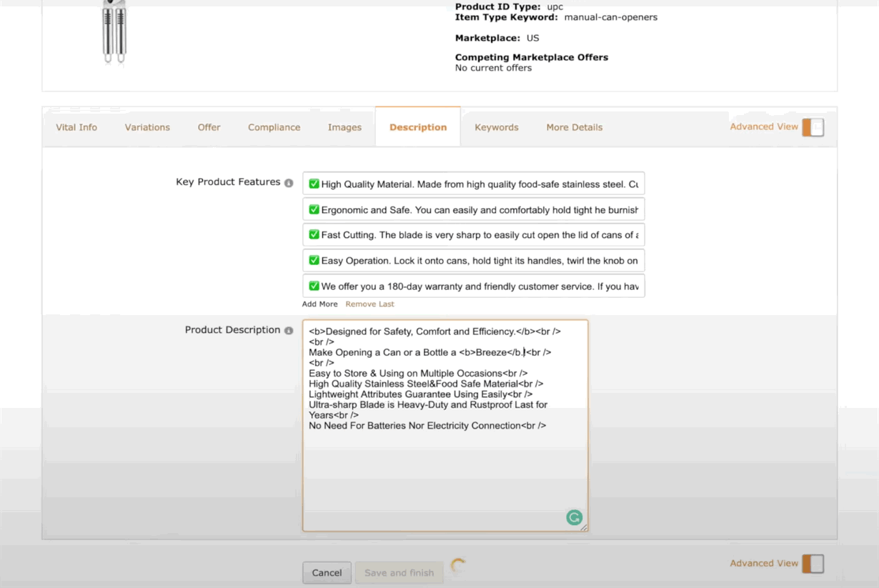Viewport: 879px width, 588px height.
Task: Click the Product Description info icon
Action: coord(289,331)
